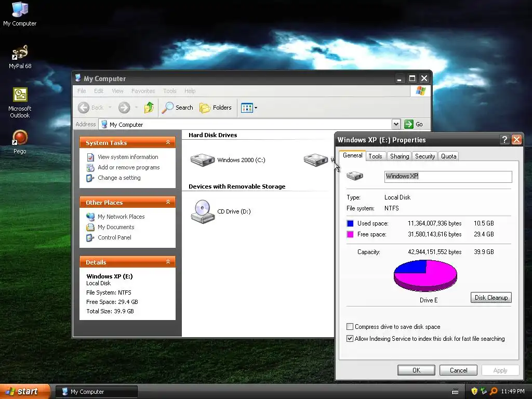The width and height of the screenshot is (532, 399).
Task: Collapse the Details panel
Action: point(168,262)
